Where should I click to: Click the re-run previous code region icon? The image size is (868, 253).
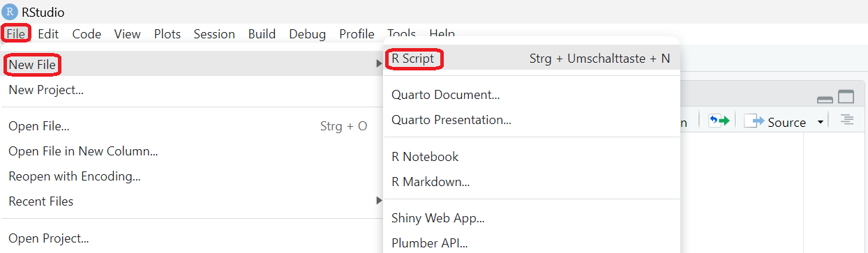click(x=719, y=121)
